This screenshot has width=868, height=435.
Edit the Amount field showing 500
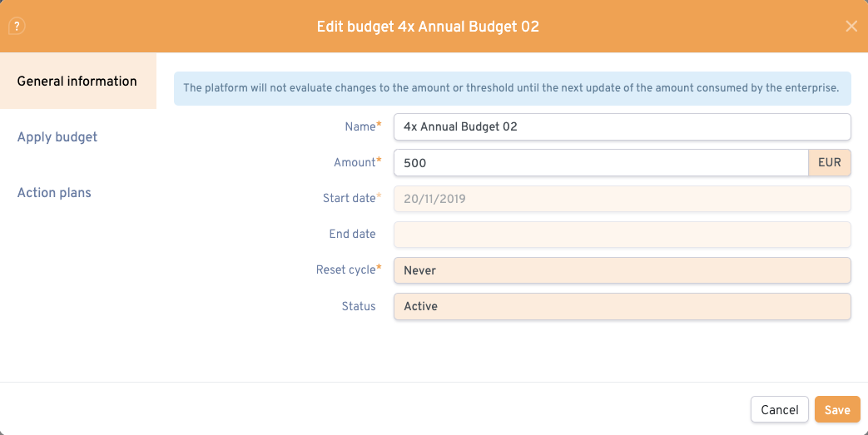tap(601, 163)
